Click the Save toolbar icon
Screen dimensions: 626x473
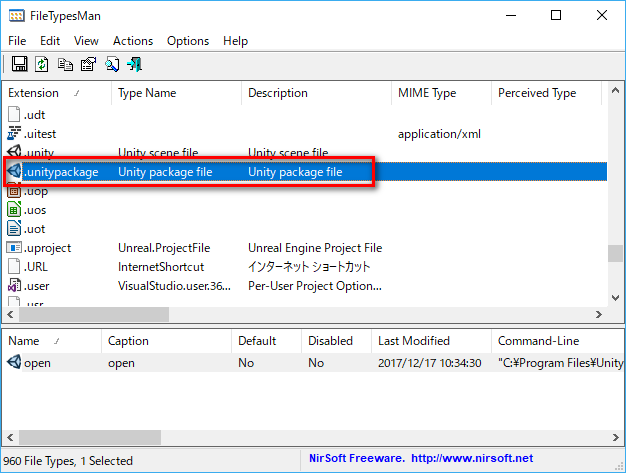coord(19,64)
